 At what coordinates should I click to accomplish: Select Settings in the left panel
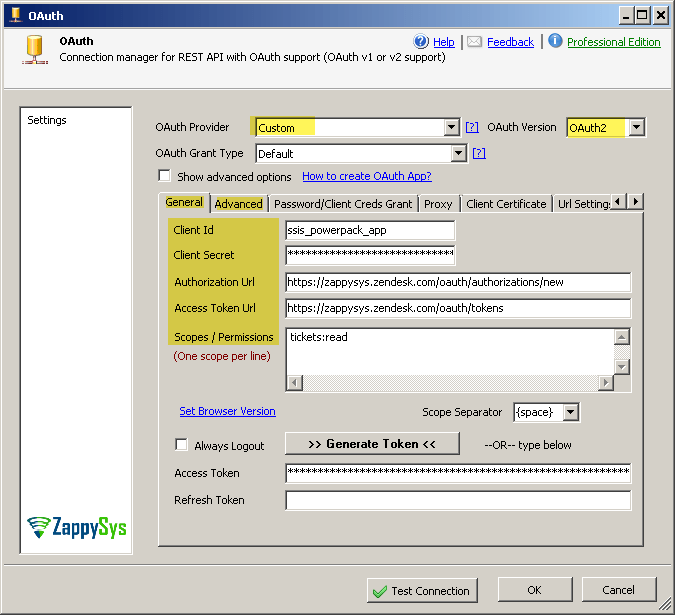[x=47, y=120]
